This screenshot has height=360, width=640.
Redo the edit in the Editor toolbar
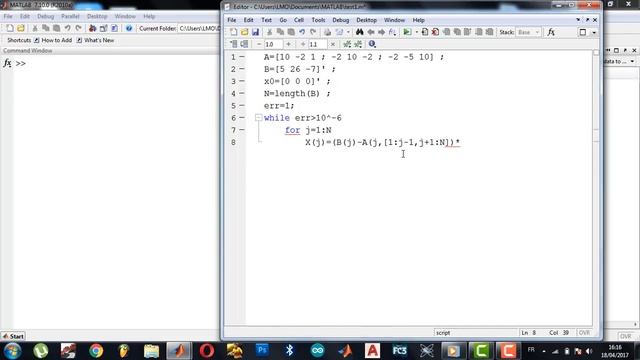(x=313, y=32)
